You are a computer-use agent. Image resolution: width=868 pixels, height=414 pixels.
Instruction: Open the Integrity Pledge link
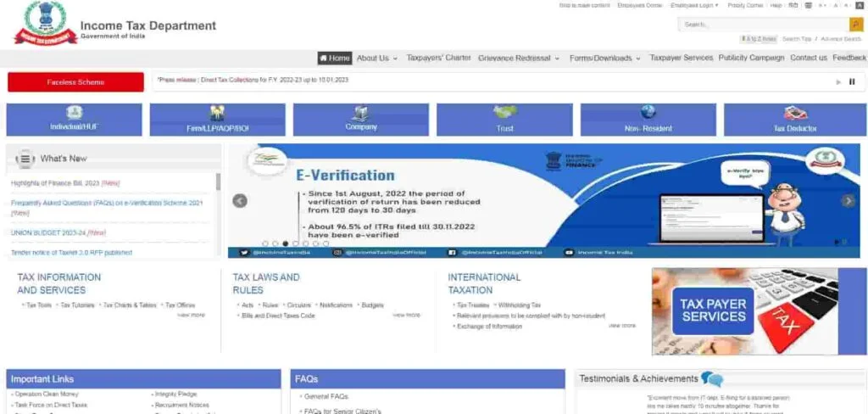click(x=175, y=394)
